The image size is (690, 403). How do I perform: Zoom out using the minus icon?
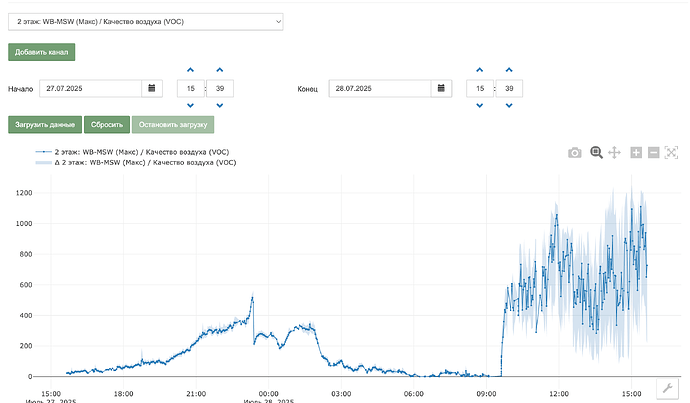pos(653,153)
